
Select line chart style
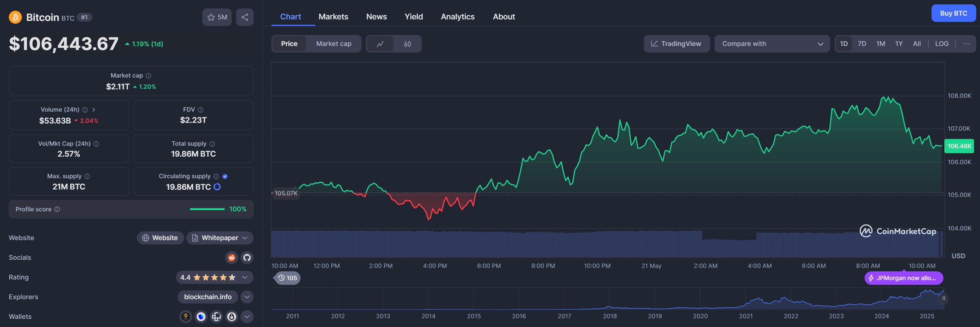pos(380,44)
